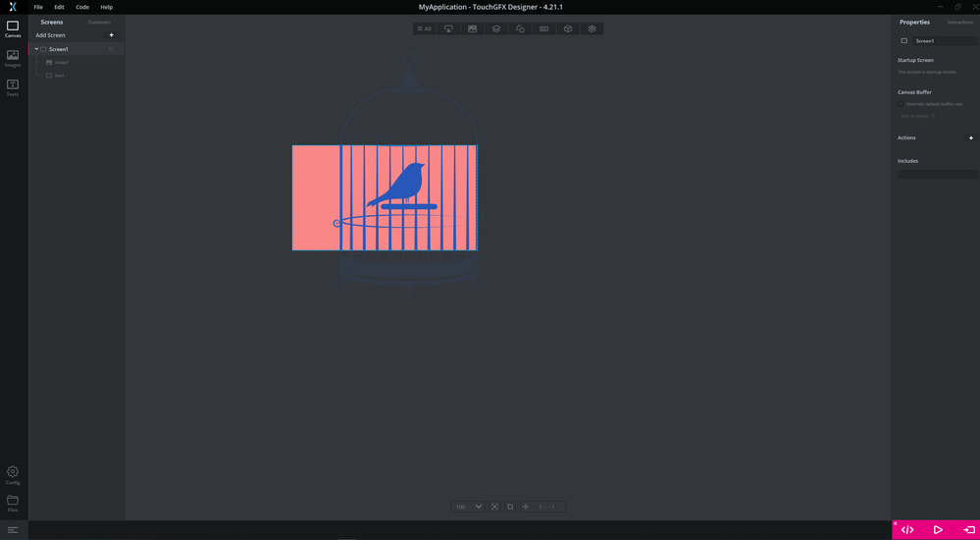Open the progress indicator widget category
The image size is (980, 540).
(543, 28)
